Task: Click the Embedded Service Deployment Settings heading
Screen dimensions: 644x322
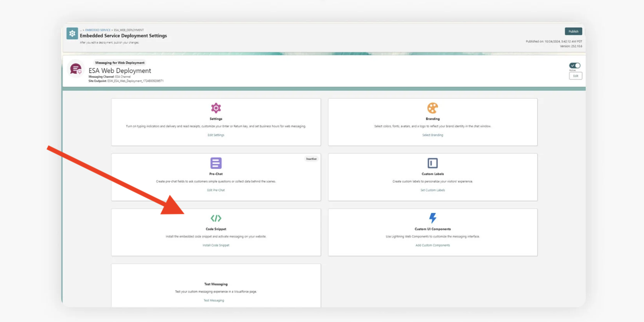Action: click(123, 35)
